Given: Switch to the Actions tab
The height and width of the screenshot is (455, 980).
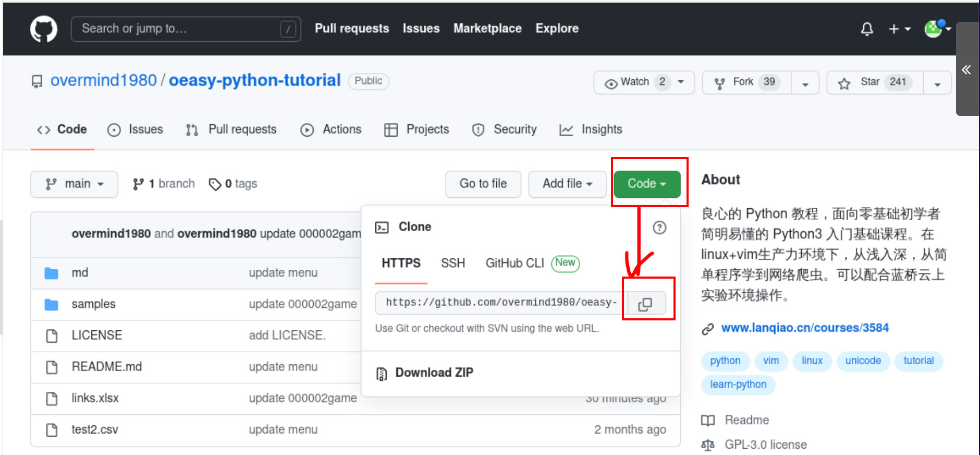Looking at the screenshot, I should point(331,129).
